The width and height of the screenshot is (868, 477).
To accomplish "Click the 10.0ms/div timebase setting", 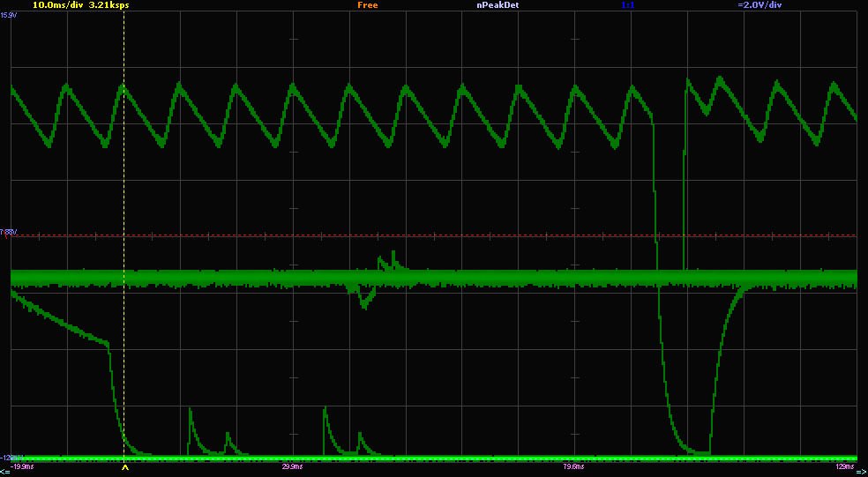I will (57, 5).
